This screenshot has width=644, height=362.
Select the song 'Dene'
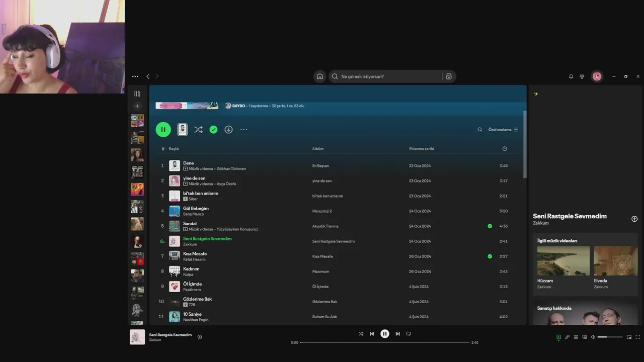(x=188, y=163)
